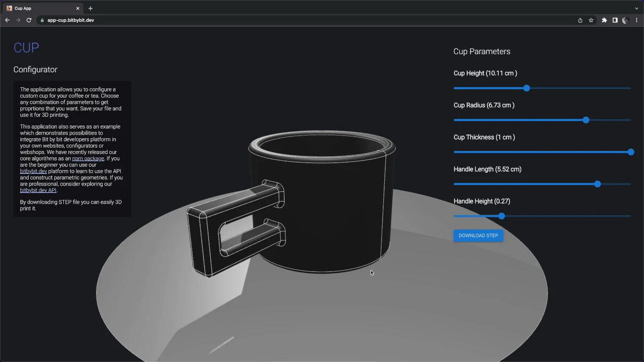Click the DOWNLOAD STEP button
This screenshot has height=362, width=644.
click(478, 235)
